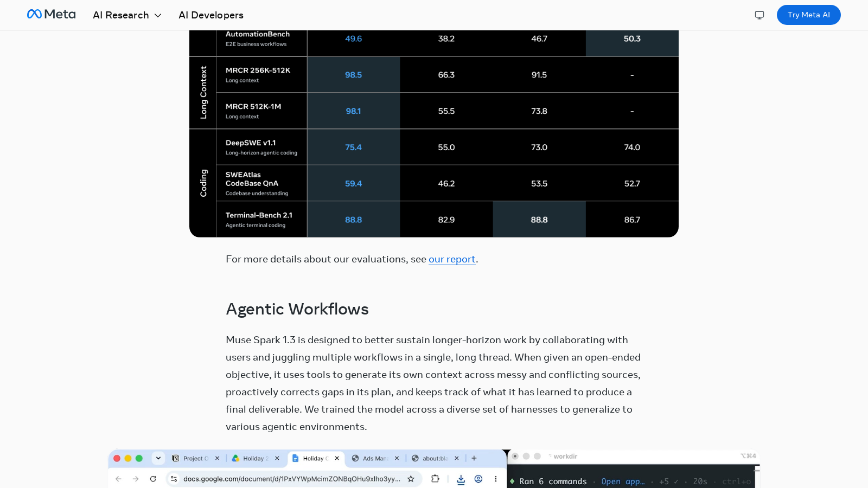
Task: Open the extensions puzzle icon in embedded Chrome
Action: 435,479
